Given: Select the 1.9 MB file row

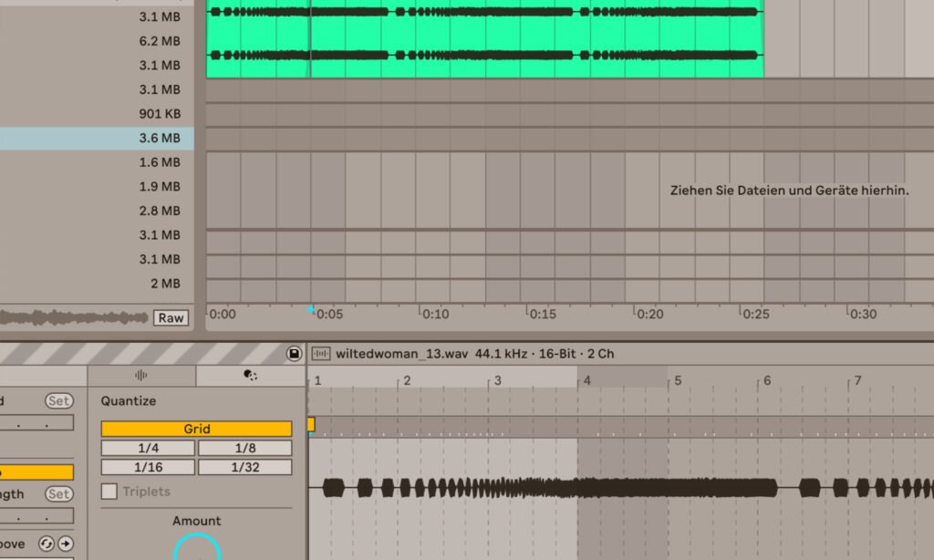Looking at the screenshot, I should coord(97,186).
